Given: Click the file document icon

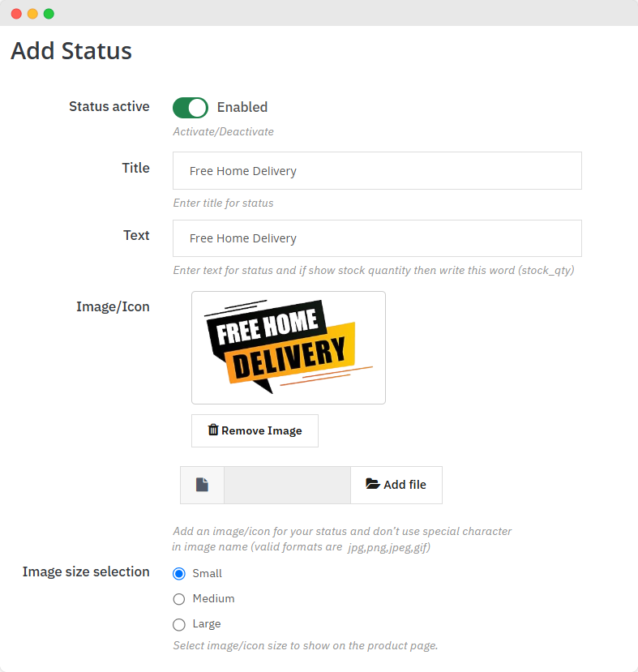Looking at the screenshot, I should tap(202, 485).
